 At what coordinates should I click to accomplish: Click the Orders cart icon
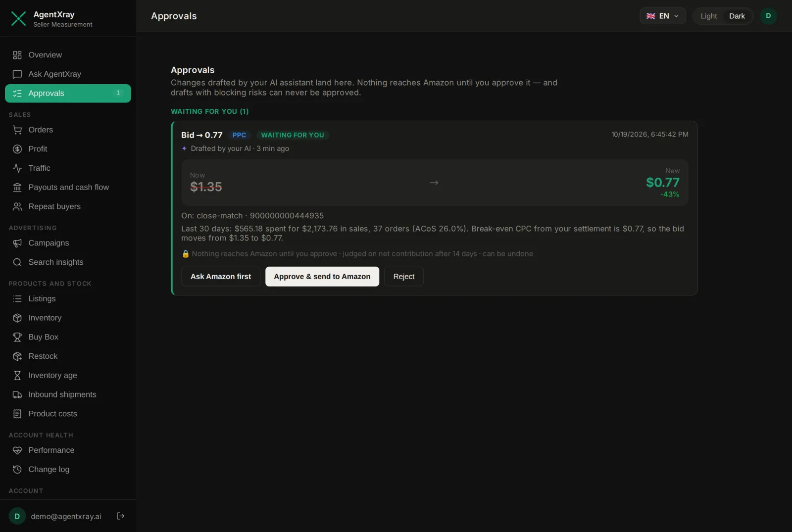tap(17, 130)
